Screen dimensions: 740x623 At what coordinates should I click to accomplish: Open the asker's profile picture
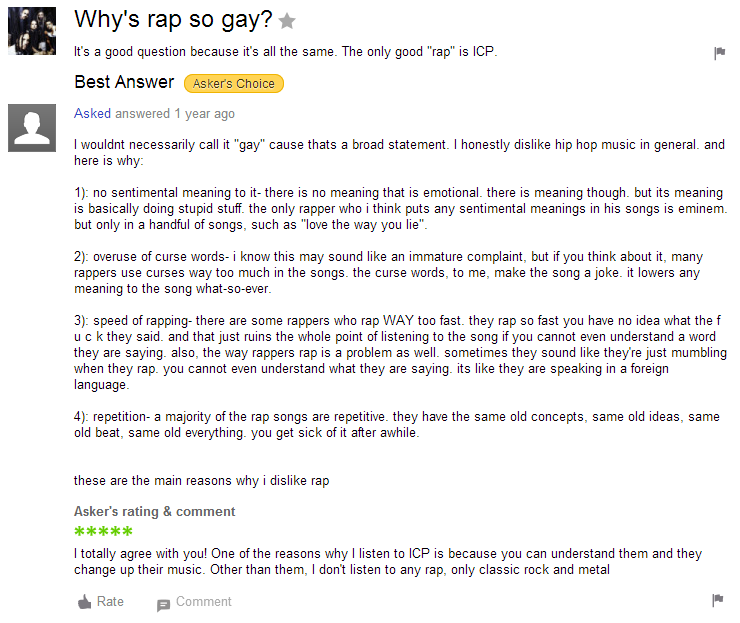32,31
